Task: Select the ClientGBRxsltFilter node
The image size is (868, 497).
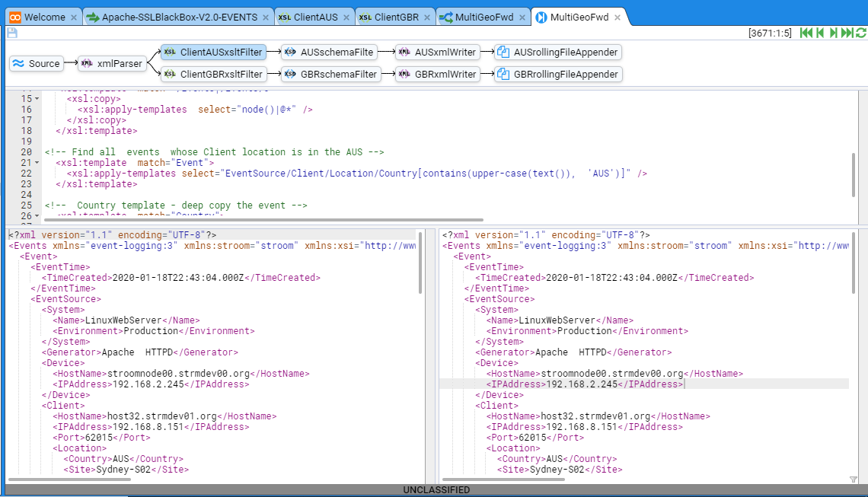Action: 213,75
